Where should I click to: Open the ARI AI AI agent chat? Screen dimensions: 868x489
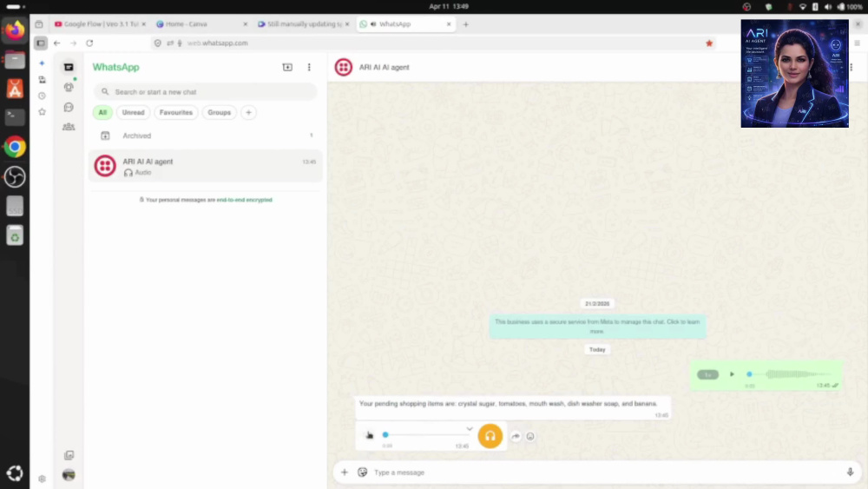coord(206,166)
